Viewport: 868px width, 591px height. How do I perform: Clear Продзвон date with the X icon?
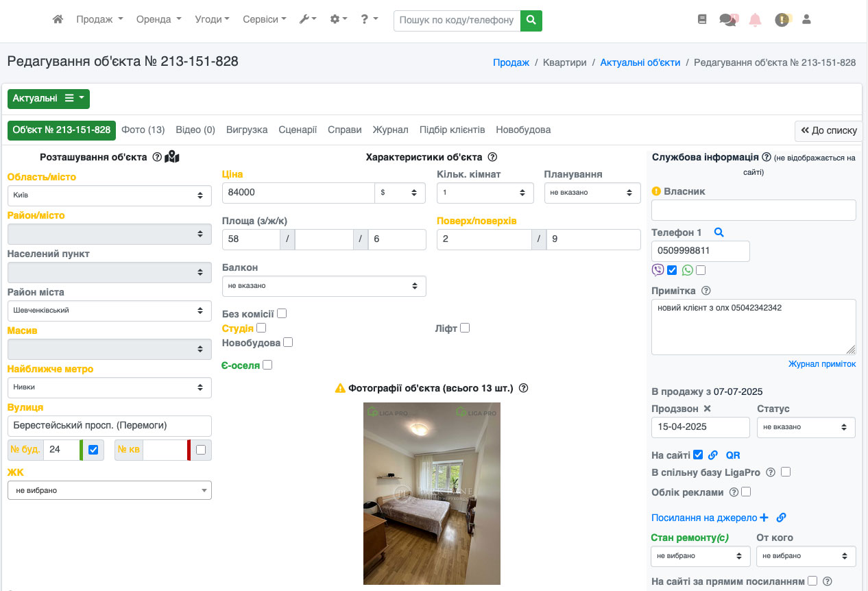708,409
